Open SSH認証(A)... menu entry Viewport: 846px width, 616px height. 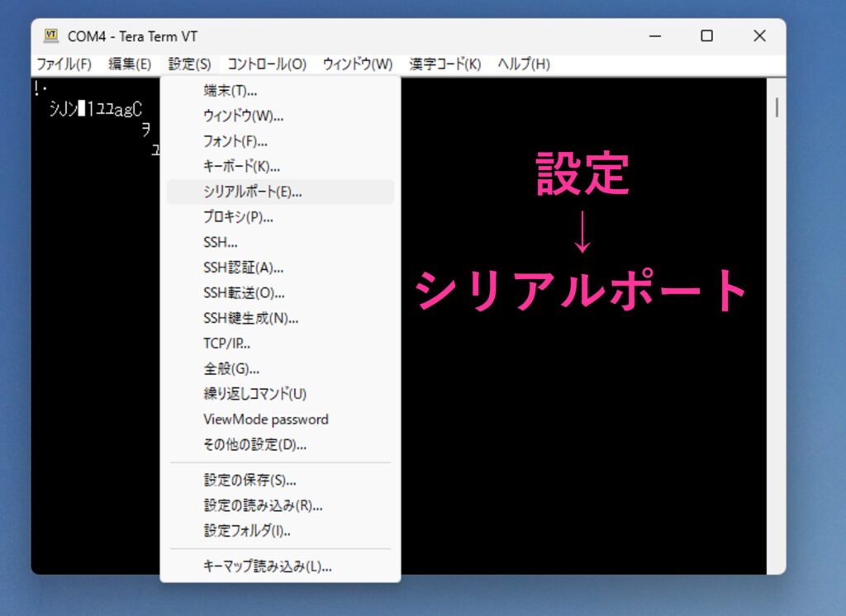[243, 268]
